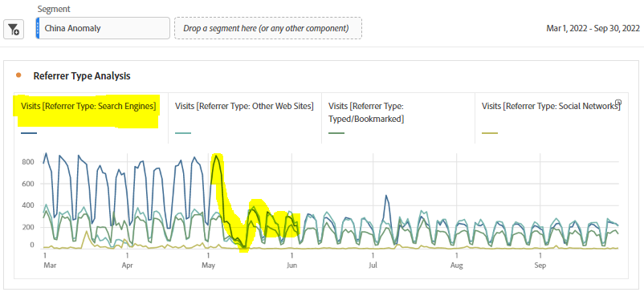Click the 600 y-axis label
The width and height of the screenshot is (644, 292).
point(27,184)
